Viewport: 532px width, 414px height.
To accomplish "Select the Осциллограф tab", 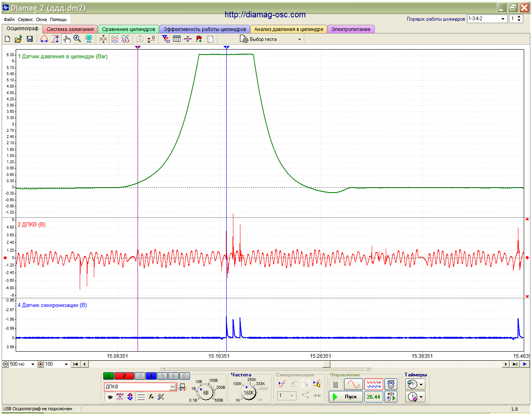I will (x=22, y=29).
